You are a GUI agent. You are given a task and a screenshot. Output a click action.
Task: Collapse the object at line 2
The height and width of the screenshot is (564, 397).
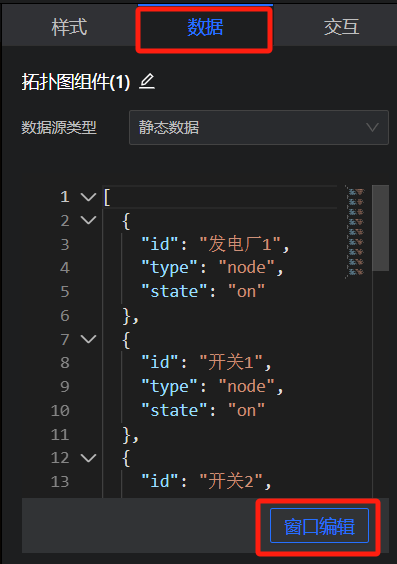pos(88,220)
